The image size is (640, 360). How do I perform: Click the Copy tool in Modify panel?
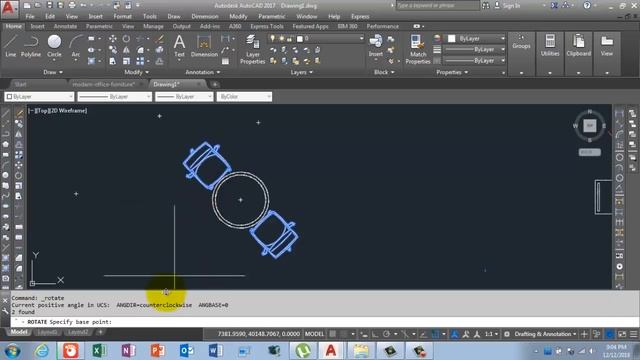tap(113, 50)
